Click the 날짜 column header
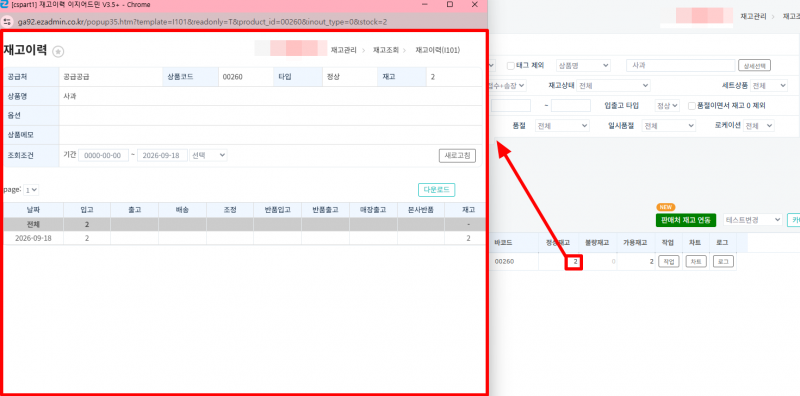 click(33, 210)
